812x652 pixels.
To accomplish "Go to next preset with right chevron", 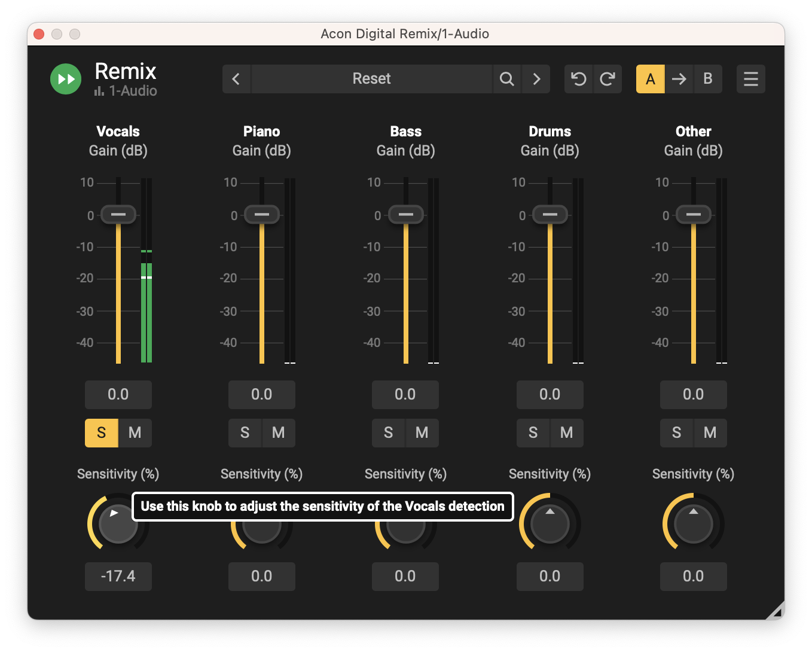I will click(x=536, y=79).
